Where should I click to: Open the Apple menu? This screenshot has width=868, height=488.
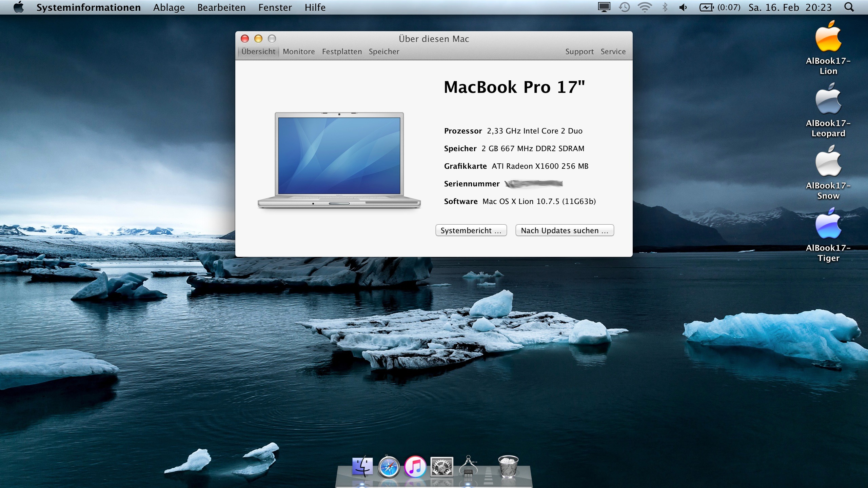click(x=19, y=7)
